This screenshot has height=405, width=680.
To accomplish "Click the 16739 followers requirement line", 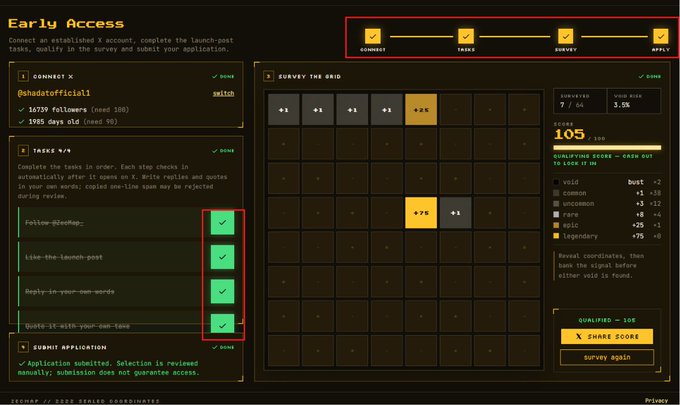I will 73,110.
